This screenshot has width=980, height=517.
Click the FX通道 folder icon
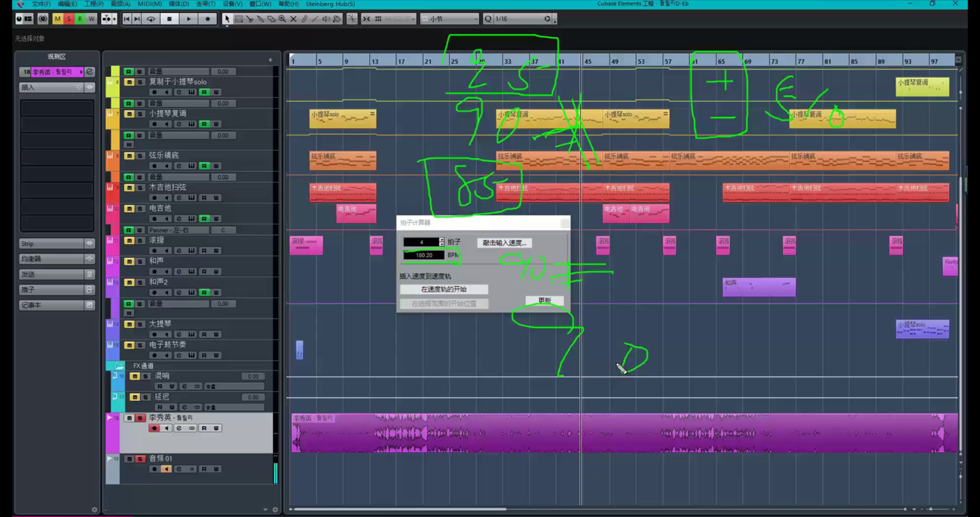click(x=119, y=366)
